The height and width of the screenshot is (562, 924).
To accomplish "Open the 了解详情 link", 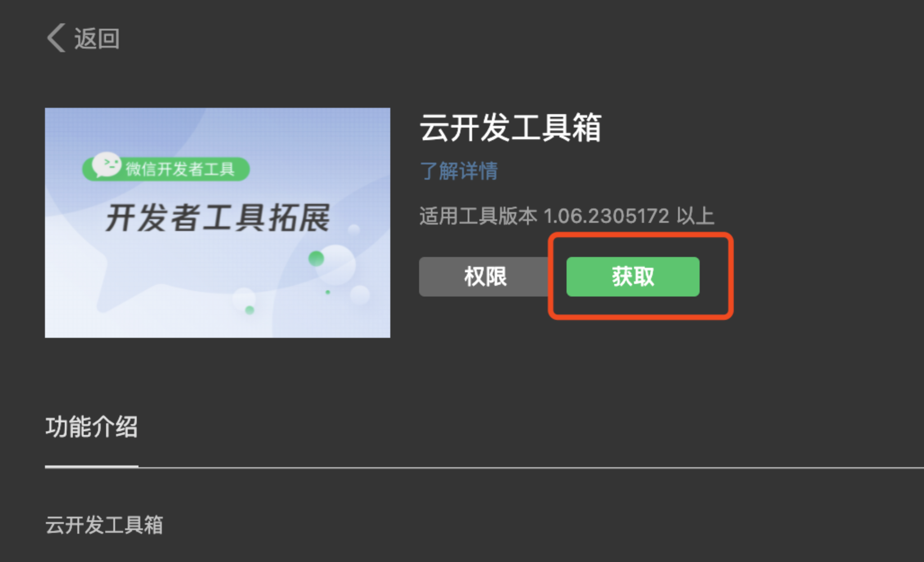I will pyautogui.click(x=459, y=171).
